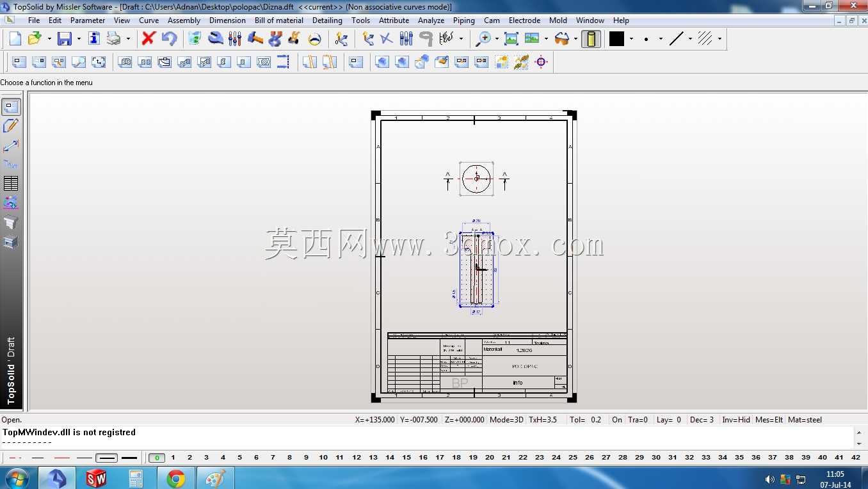Open the Electrode menu

coord(524,20)
